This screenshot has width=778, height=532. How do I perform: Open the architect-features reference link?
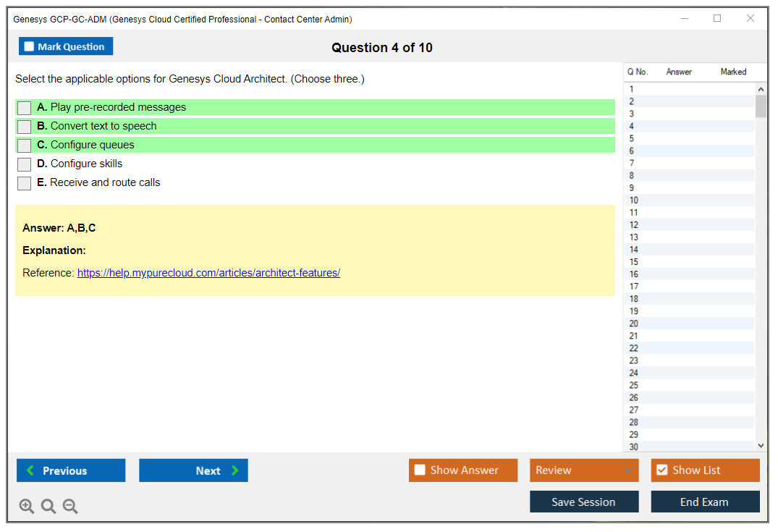(208, 273)
